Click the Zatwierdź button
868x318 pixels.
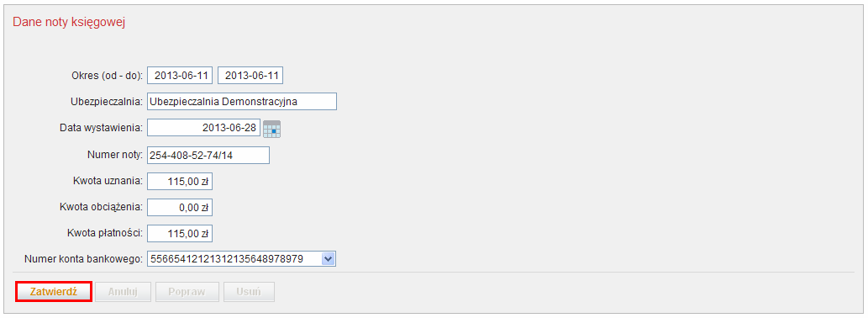click(x=54, y=292)
